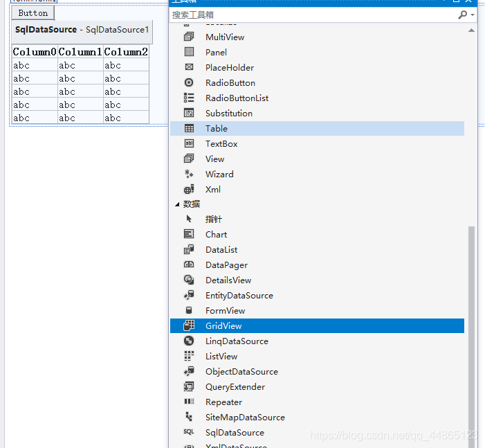Select the Panel toolbox entry text

click(x=216, y=53)
